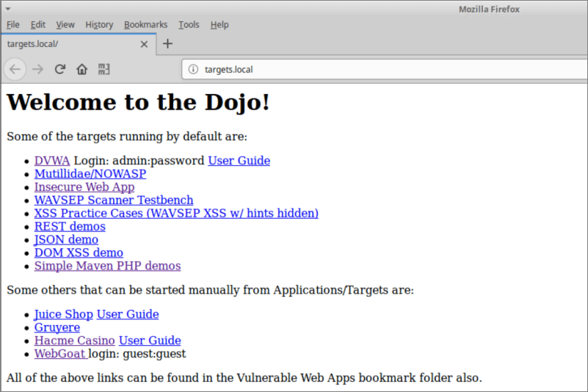Close the targets.local tab
The image size is (588, 392).
coord(144,44)
